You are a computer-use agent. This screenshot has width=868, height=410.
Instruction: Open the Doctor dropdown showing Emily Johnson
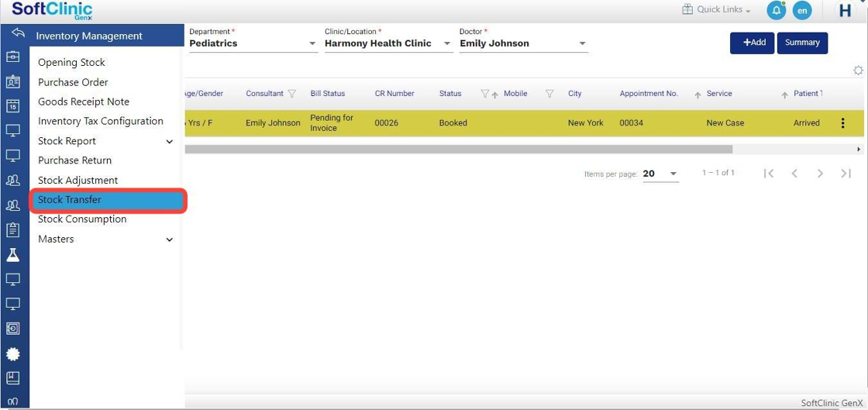(523, 43)
